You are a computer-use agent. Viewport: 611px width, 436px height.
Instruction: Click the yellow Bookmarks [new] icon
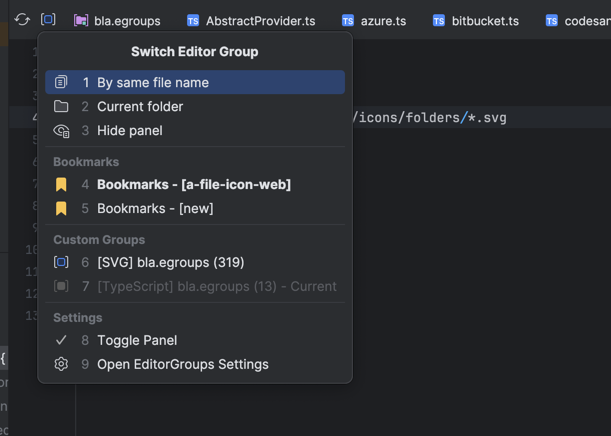point(61,208)
